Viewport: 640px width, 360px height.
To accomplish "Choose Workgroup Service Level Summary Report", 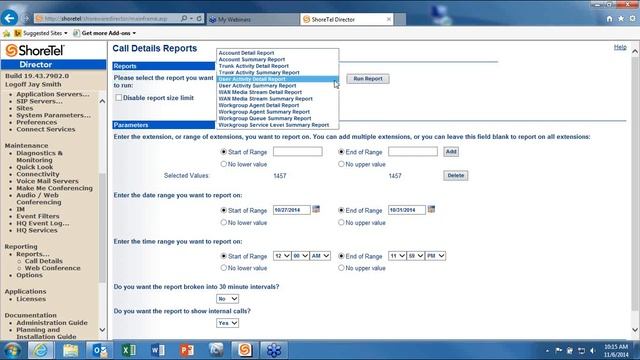I will [273, 125].
